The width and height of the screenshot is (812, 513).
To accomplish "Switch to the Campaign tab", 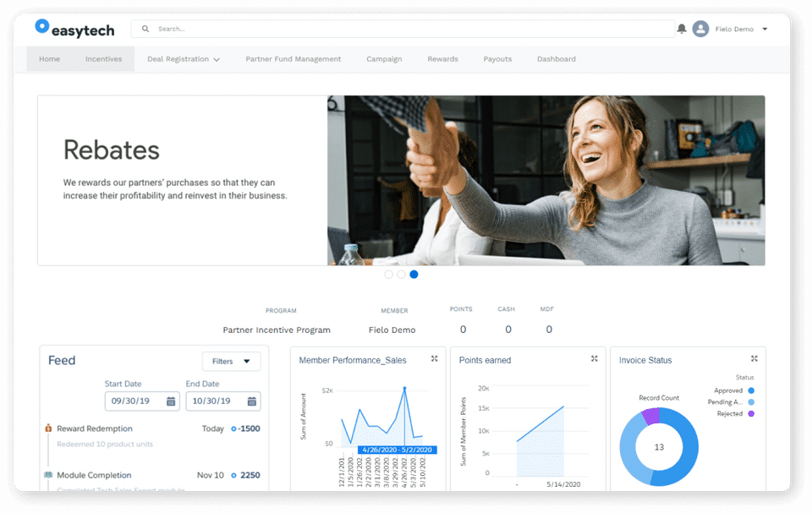I will 384,59.
